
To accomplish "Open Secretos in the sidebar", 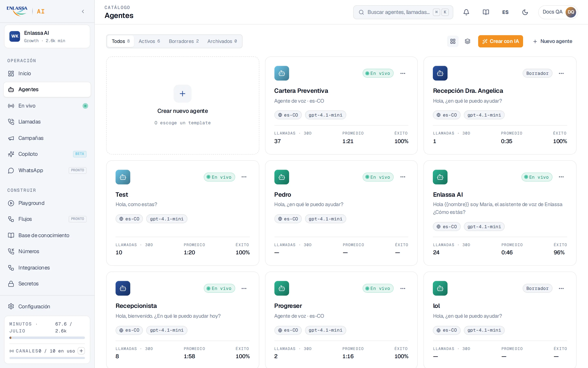I will click(x=47, y=284).
